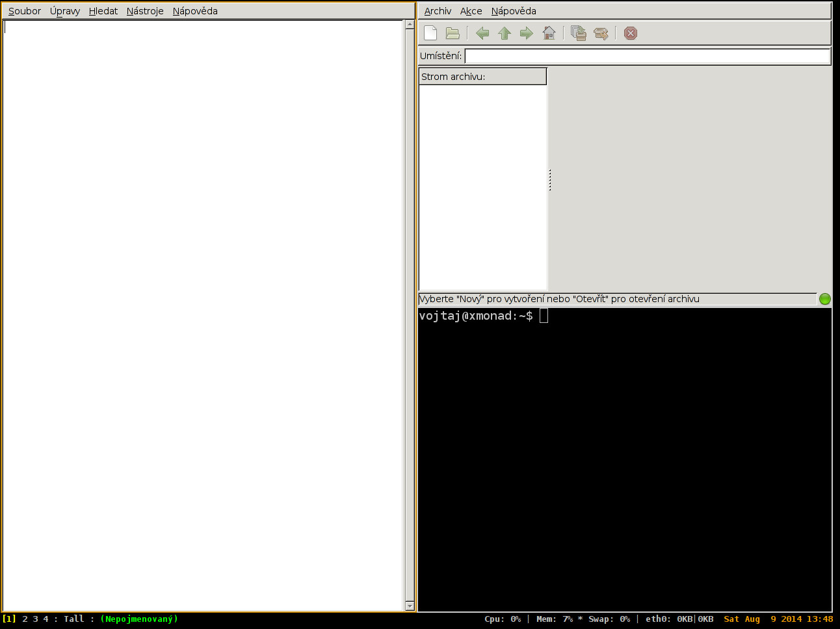Click the Swap usage readout
The image size is (840, 629).
(609, 619)
